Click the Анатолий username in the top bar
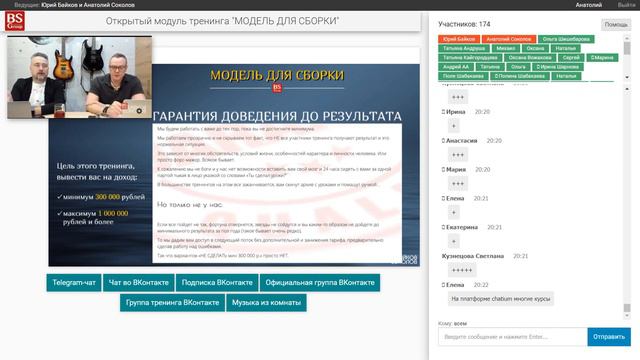This screenshot has width=640, height=360. [x=589, y=5]
